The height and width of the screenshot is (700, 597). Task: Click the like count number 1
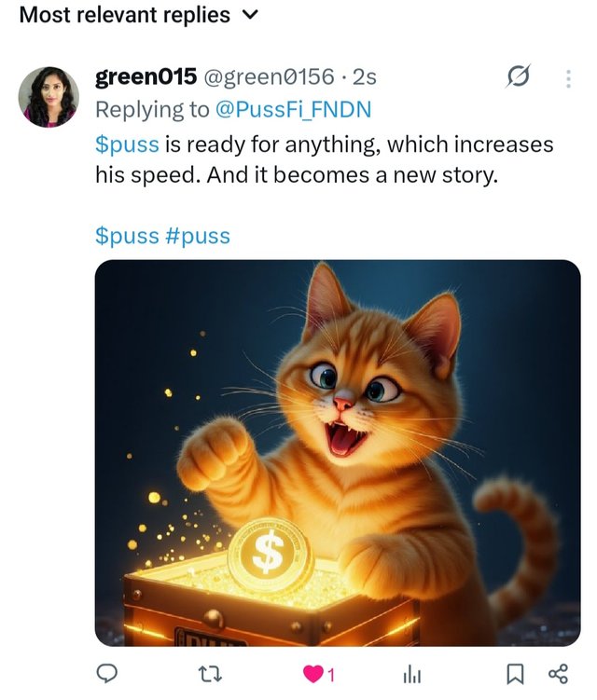(331, 674)
